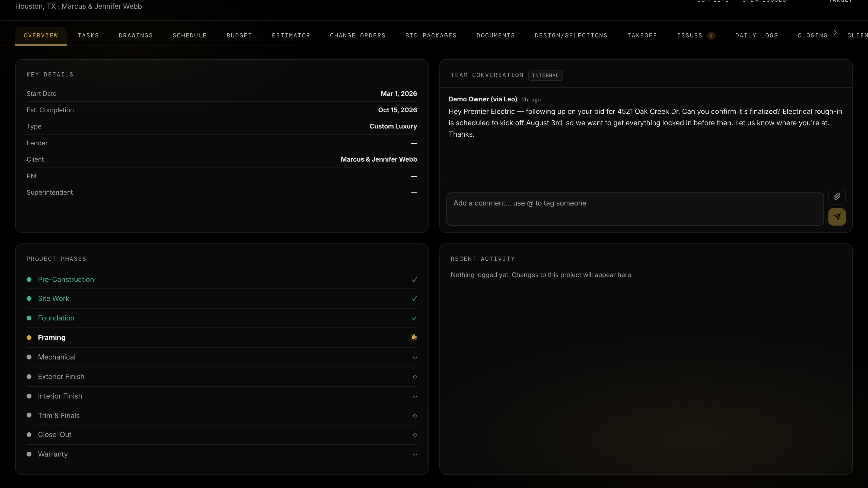Image resolution: width=868 pixels, height=488 pixels.
Task: Click the Start Date value Mar 1, 2026
Action: (399, 94)
